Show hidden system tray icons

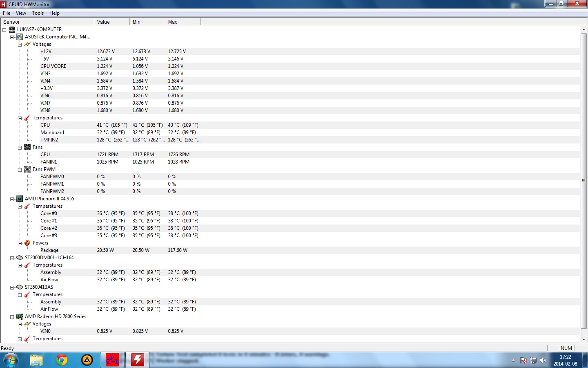513,360
